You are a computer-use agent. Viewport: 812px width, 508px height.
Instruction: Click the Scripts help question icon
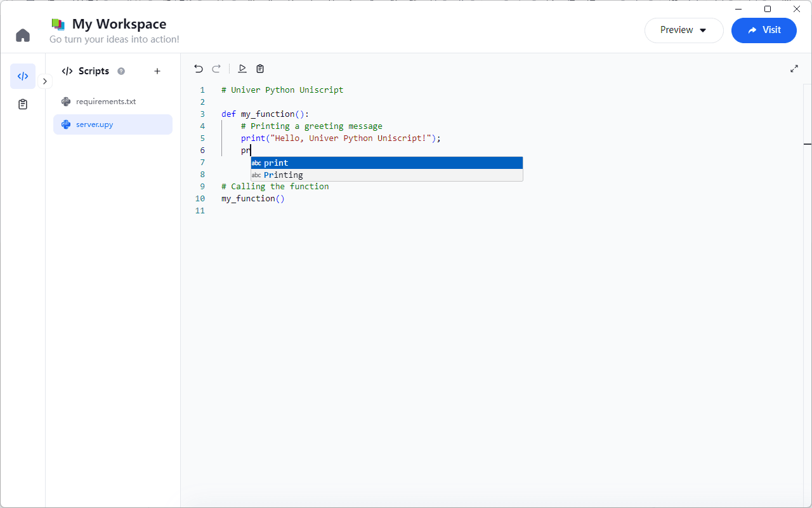121,71
